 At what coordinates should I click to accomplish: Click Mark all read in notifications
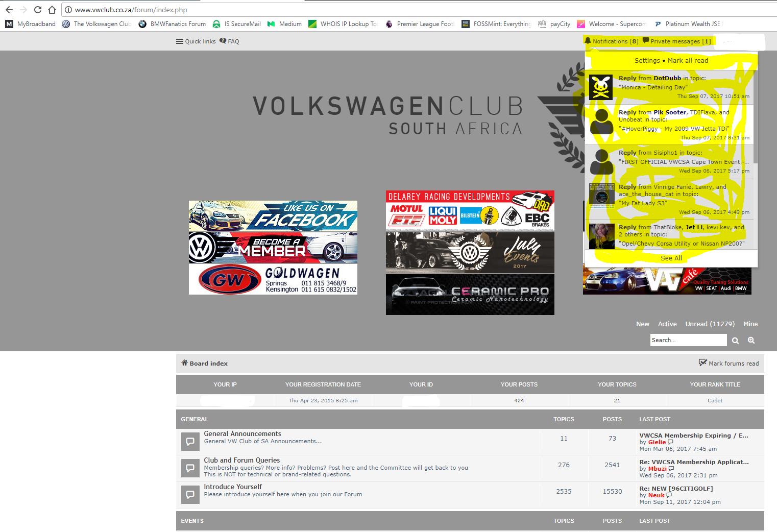[688, 61]
